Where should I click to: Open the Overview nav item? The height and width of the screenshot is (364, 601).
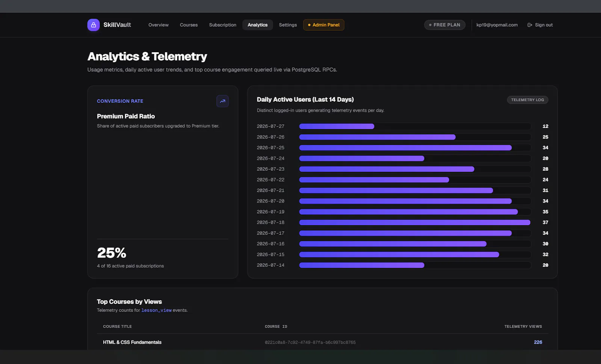tap(159, 25)
